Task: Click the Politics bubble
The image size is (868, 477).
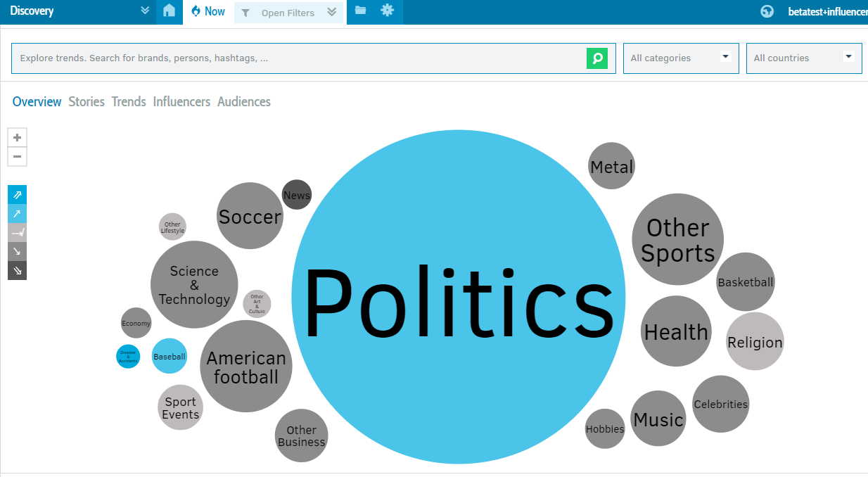Action: tap(458, 297)
